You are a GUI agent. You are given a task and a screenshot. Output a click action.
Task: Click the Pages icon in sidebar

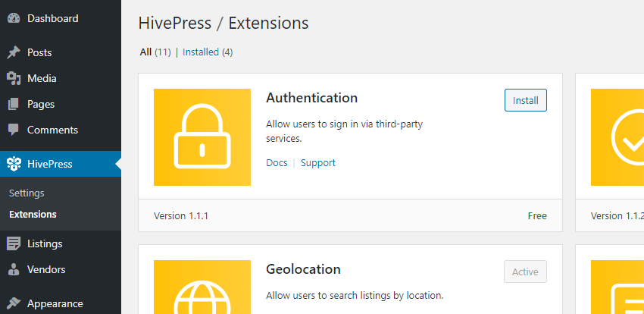tap(14, 104)
